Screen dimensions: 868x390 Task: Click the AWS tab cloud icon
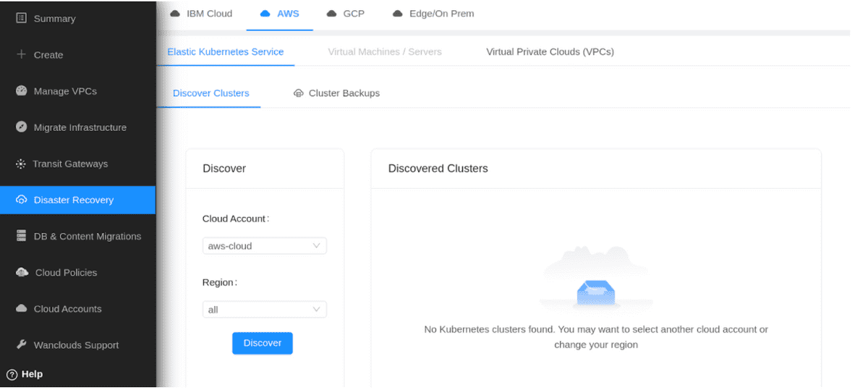coord(265,13)
